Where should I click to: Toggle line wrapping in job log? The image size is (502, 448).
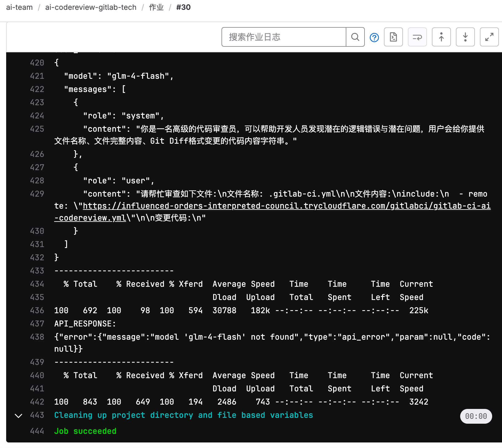pos(417,37)
